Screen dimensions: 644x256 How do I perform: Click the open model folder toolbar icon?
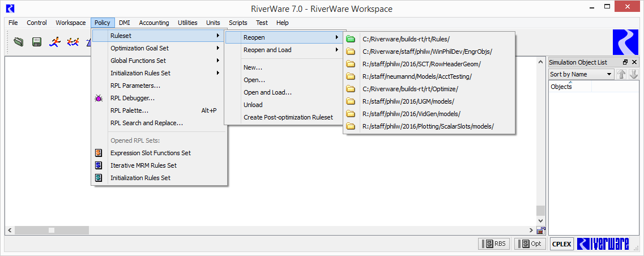(x=18, y=41)
